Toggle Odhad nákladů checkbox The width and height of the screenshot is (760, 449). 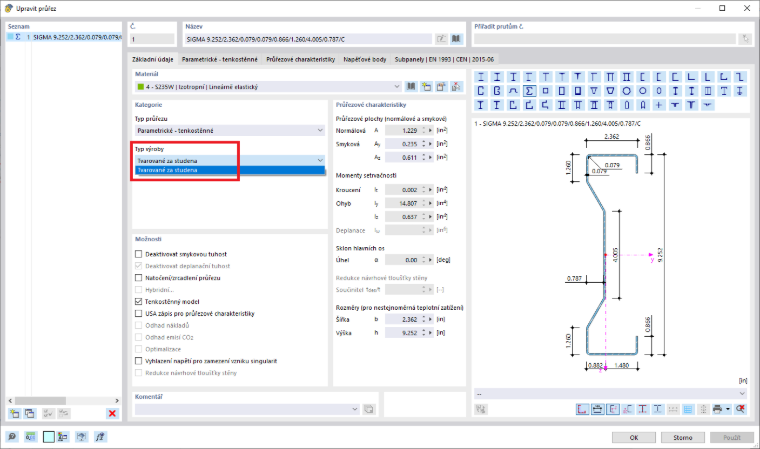point(139,325)
